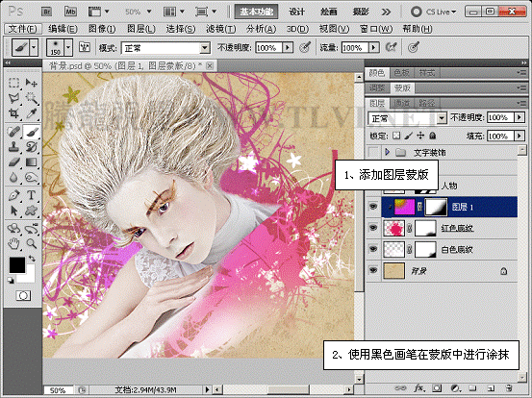Toggle lock image pixels

tap(409, 136)
